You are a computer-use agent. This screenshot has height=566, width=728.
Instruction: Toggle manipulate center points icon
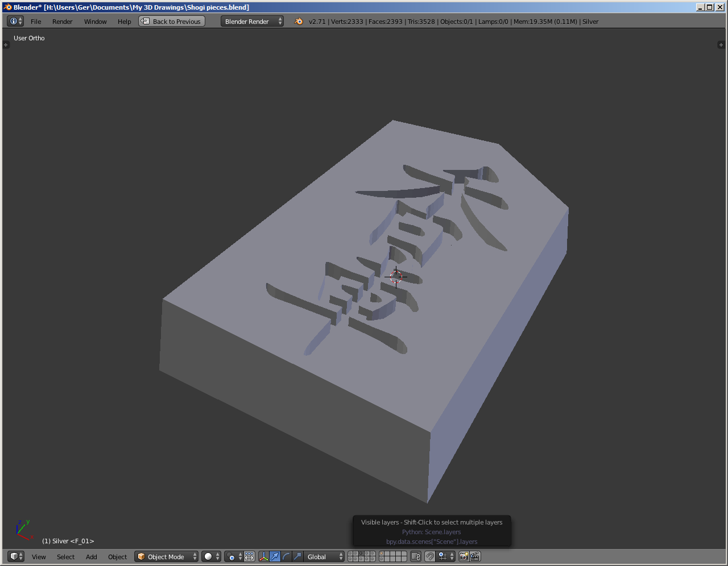249,556
